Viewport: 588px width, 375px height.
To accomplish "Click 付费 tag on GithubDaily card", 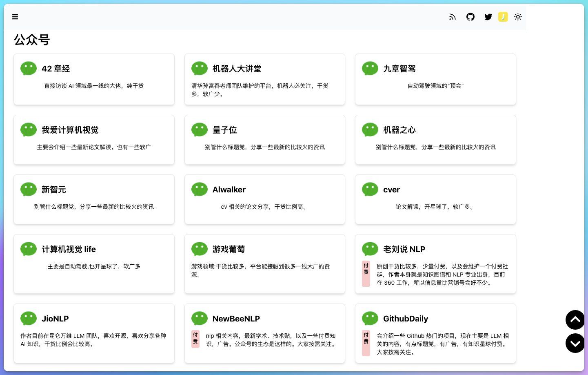I will pos(366,343).
